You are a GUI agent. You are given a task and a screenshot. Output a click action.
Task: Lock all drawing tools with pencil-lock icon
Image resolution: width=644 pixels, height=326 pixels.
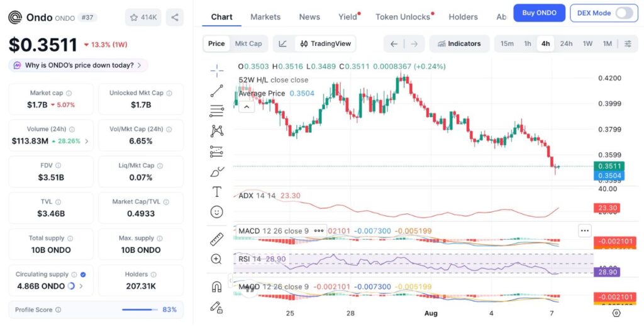(x=216, y=307)
